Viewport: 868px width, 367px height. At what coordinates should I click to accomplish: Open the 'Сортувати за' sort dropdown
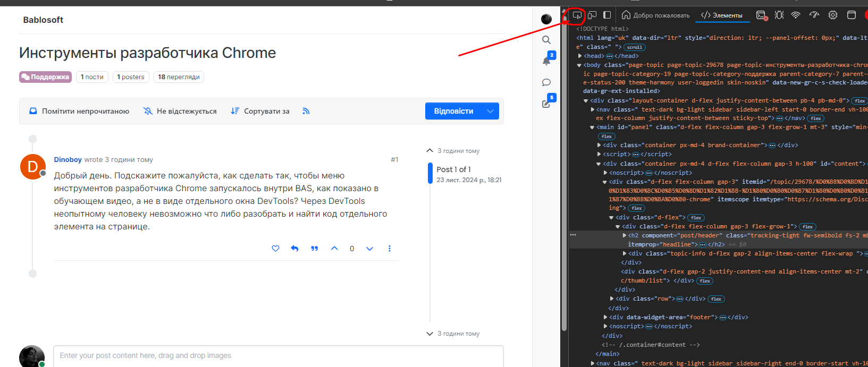pyautogui.click(x=260, y=111)
